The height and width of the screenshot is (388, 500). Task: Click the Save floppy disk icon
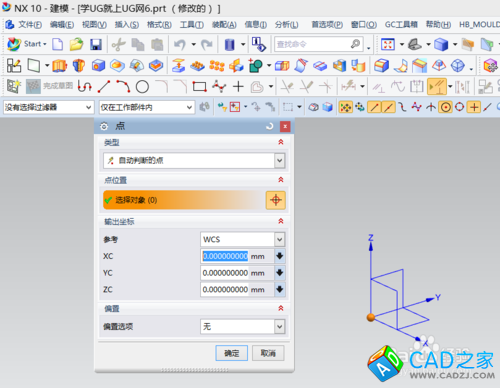(96, 44)
